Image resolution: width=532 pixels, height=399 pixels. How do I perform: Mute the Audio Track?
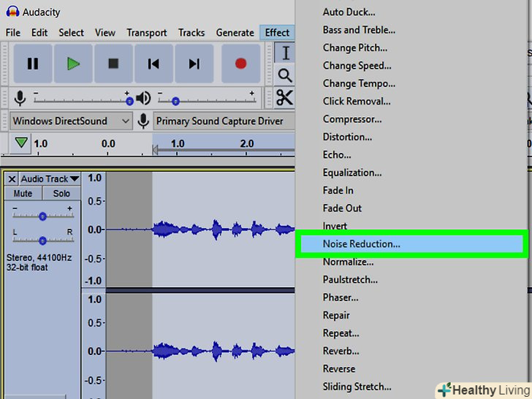click(x=23, y=194)
